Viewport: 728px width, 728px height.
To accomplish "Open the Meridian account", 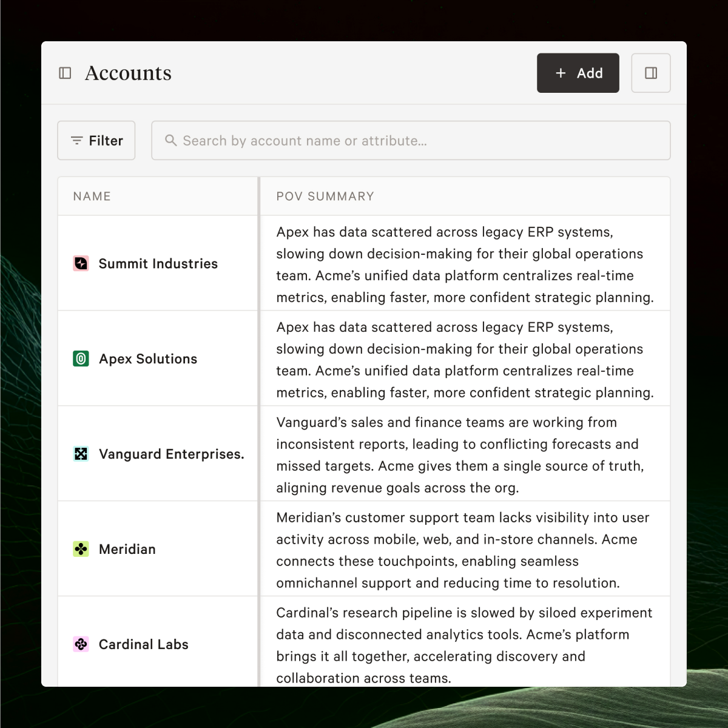I will (x=127, y=549).
